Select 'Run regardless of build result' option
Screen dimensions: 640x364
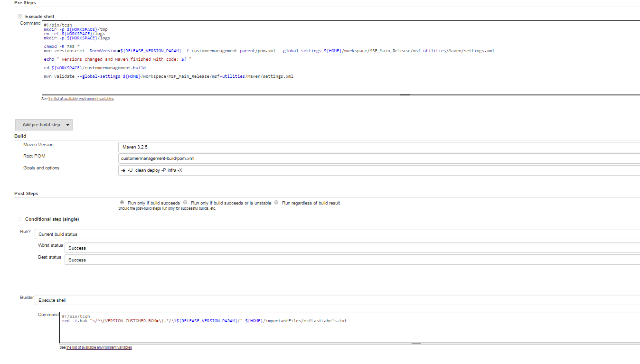[276, 203]
